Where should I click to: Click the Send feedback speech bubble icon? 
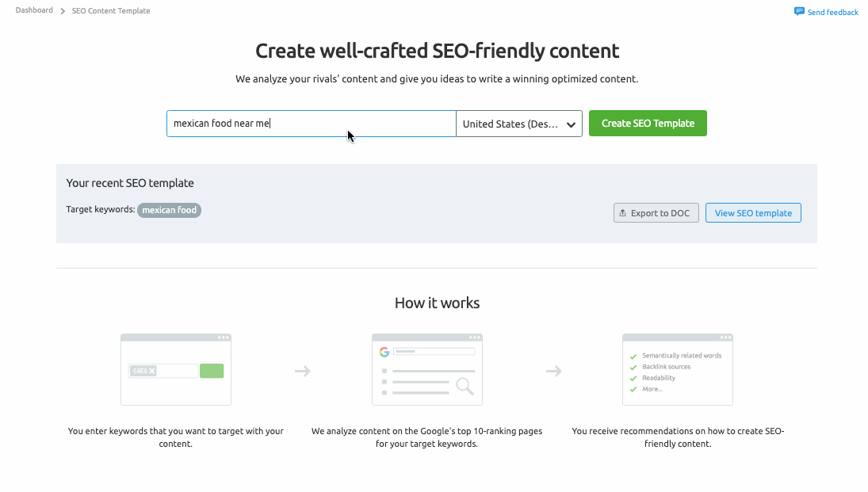click(x=798, y=11)
